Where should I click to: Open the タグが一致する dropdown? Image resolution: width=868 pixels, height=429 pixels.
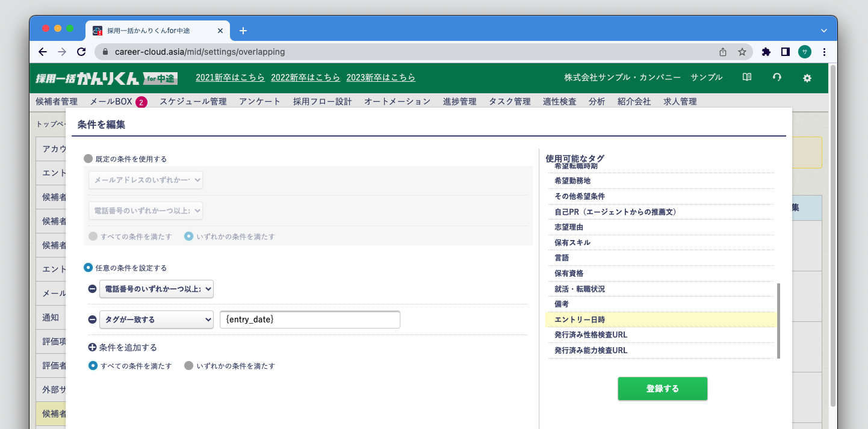pyautogui.click(x=157, y=319)
